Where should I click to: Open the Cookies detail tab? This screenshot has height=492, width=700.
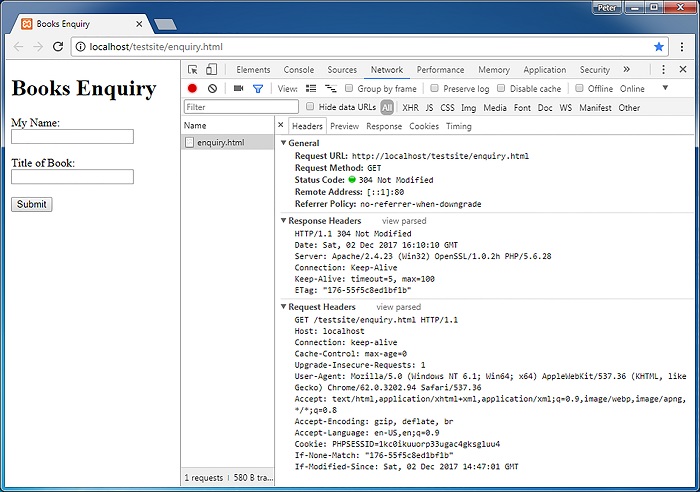click(x=424, y=126)
